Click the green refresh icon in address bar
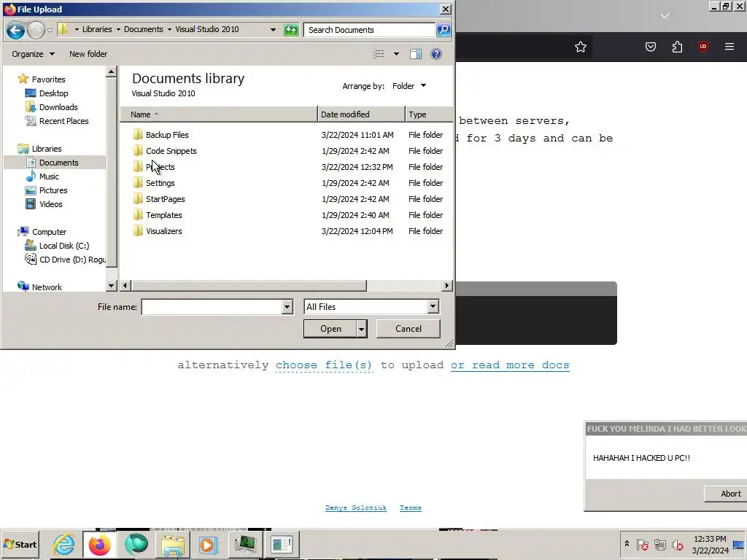This screenshot has width=747, height=560. tap(291, 30)
